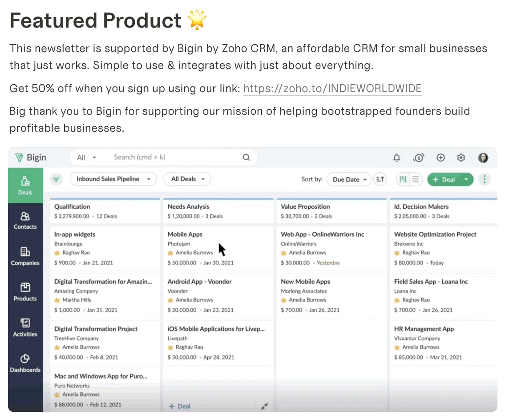The width and height of the screenshot is (509, 420).
Task: Open the Android App - Voonder deal
Action: pos(218,296)
